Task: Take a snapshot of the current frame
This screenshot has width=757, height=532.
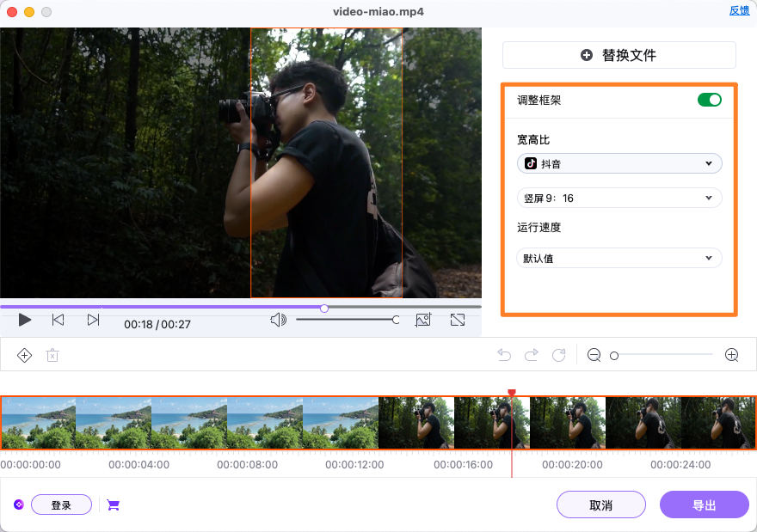Action: click(422, 319)
